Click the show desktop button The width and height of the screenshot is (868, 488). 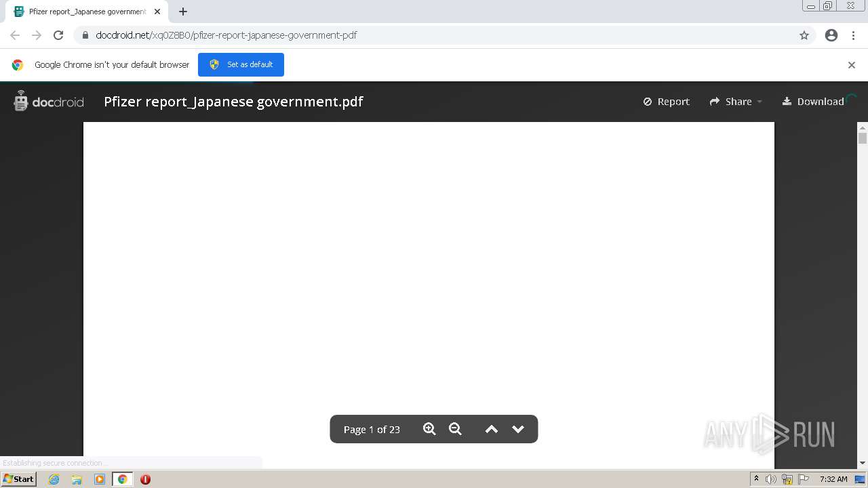point(860,479)
